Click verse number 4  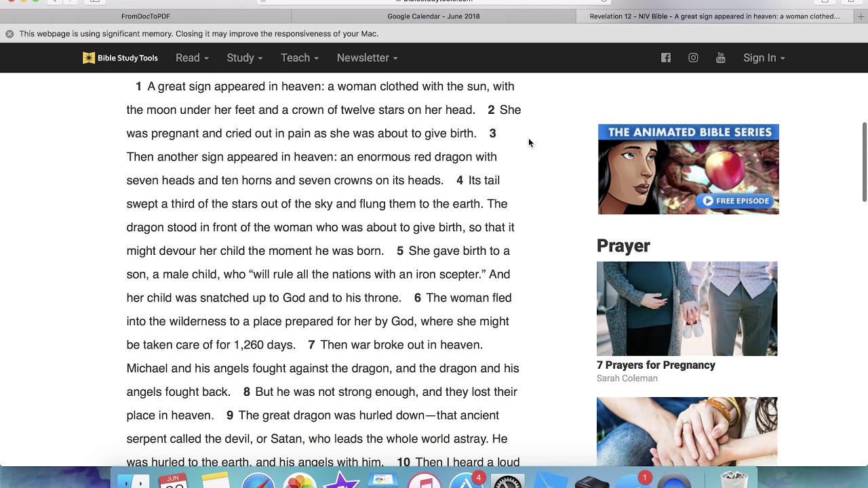(460, 180)
